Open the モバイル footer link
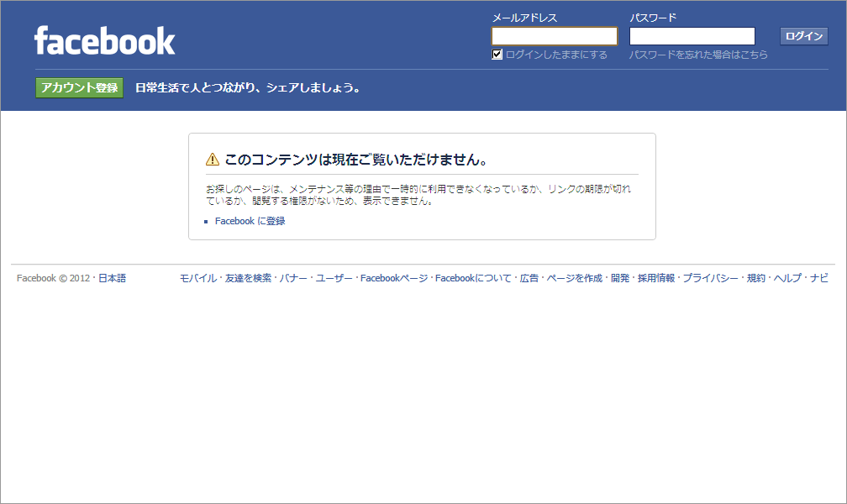Image resolution: width=847 pixels, height=504 pixels. point(197,278)
